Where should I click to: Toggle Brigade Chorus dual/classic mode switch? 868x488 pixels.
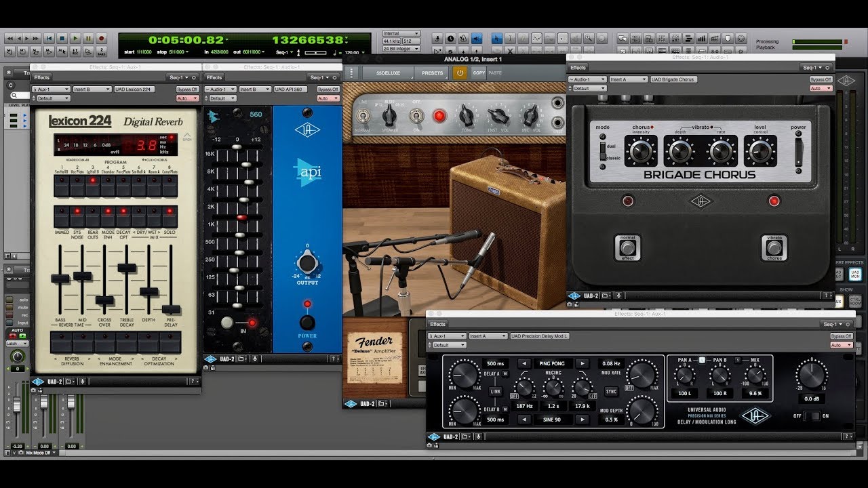(x=602, y=150)
